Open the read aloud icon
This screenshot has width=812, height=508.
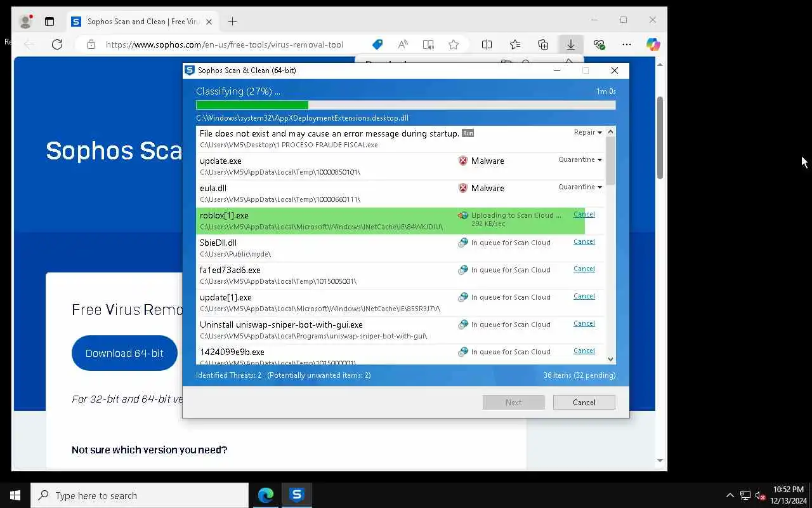[x=403, y=44]
